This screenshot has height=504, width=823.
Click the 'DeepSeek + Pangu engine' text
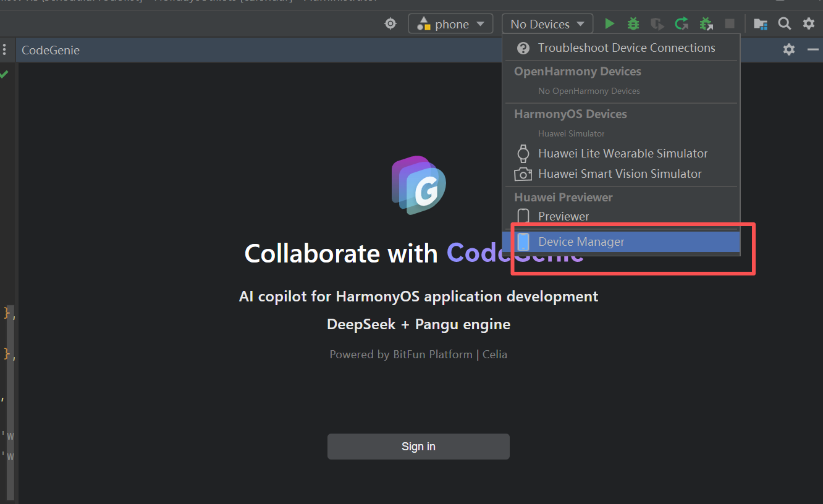pos(418,324)
